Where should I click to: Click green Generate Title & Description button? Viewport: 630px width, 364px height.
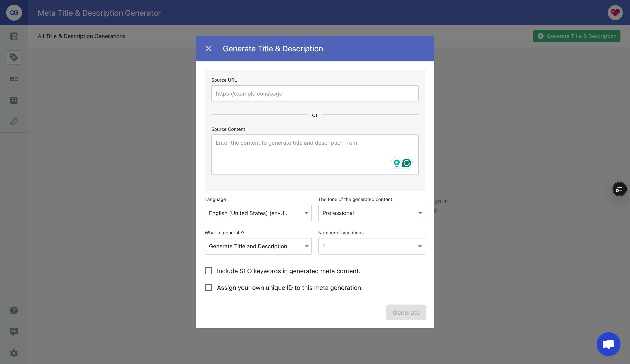[576, 36]
